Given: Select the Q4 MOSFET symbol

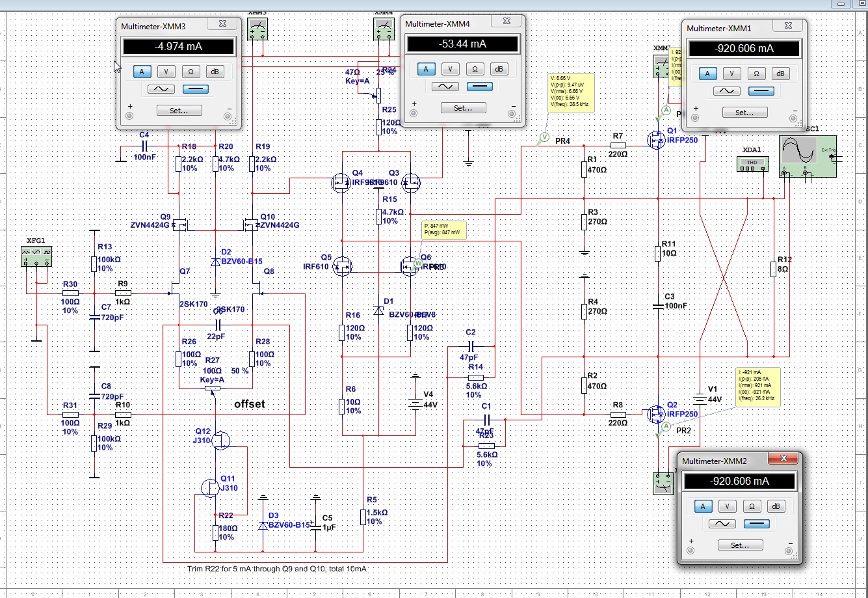Looking at the screenshot, I should 341,183.
